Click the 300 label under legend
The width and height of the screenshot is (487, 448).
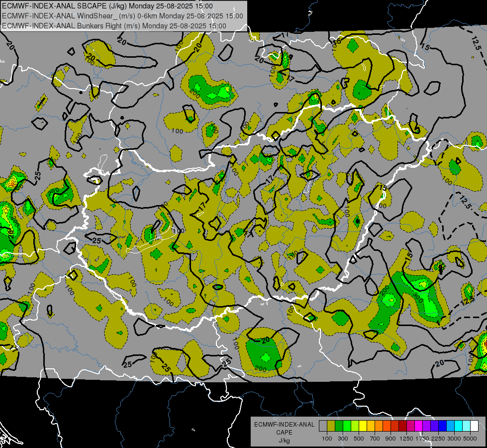click(343, 439)
